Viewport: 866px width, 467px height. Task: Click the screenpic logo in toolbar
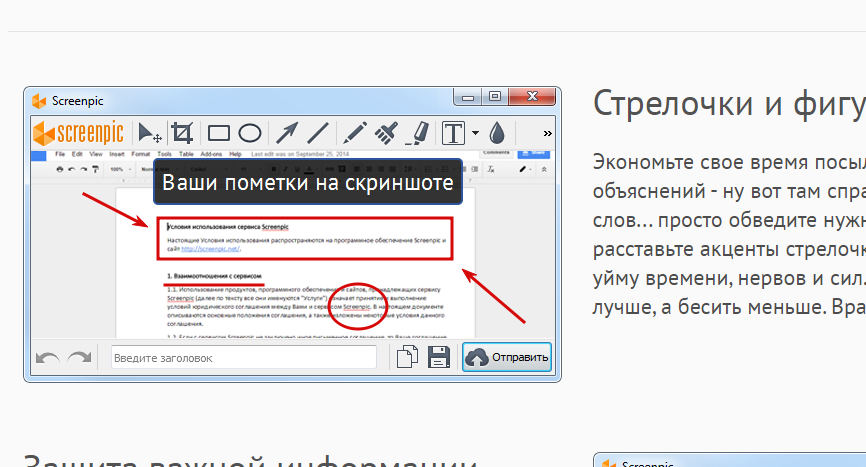pos(78,134)
